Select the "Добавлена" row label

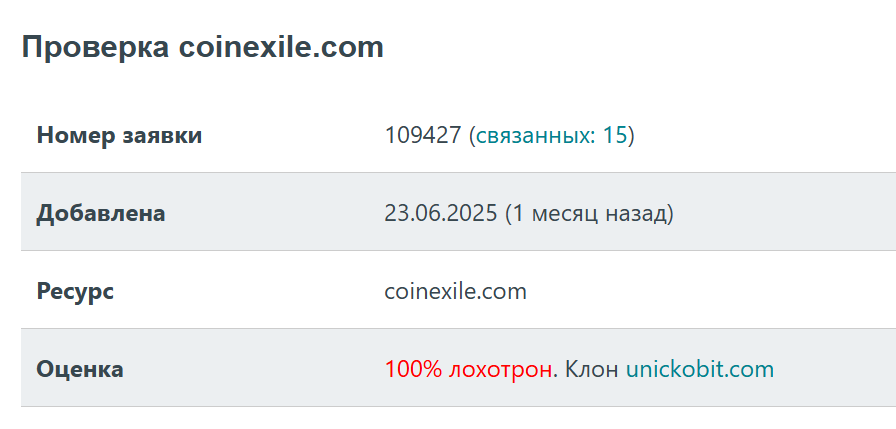point(101,213)
